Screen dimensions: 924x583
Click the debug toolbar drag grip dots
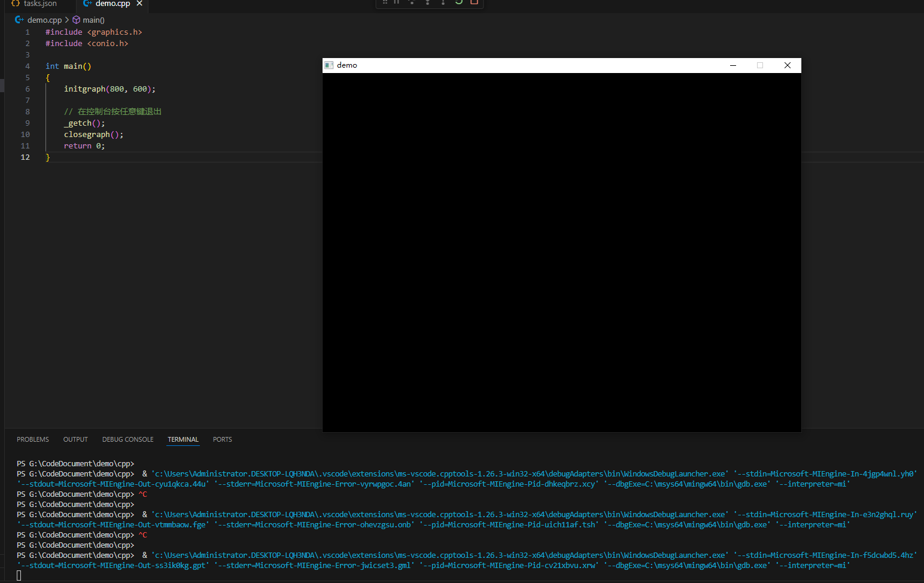click(x=385, y=2)
